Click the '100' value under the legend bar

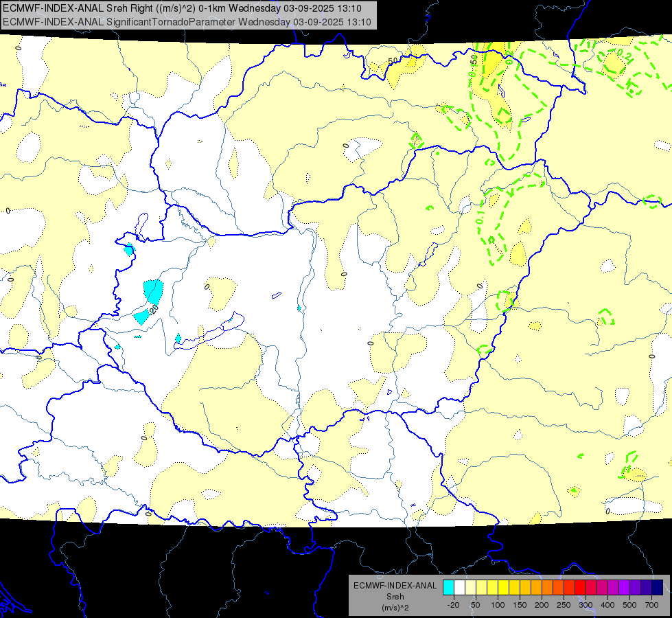498,605
